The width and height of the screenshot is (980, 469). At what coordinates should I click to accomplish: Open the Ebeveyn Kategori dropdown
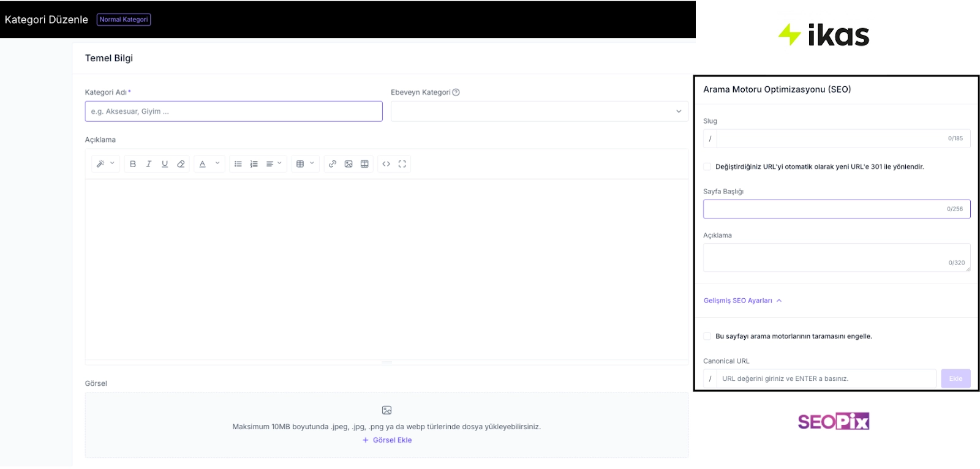pyautogui.click(x=539, y=111)
